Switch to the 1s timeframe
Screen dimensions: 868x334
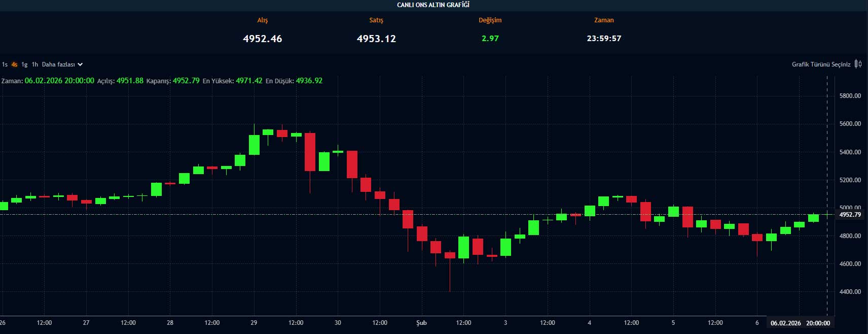coord(5,64)
